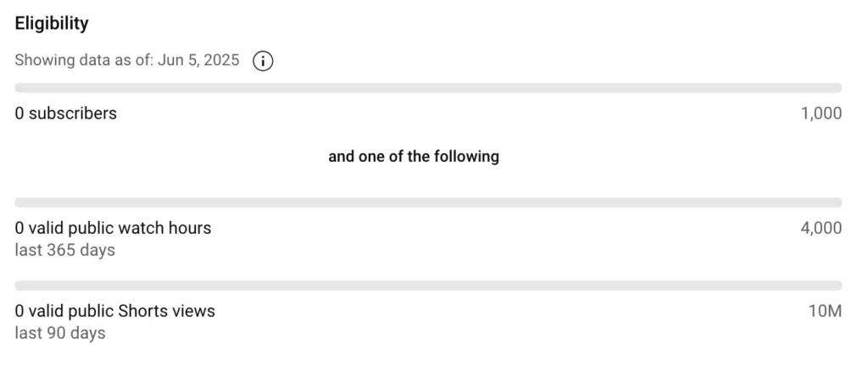Click '0 valid public Shorts views' text

(x=114, y=312)
